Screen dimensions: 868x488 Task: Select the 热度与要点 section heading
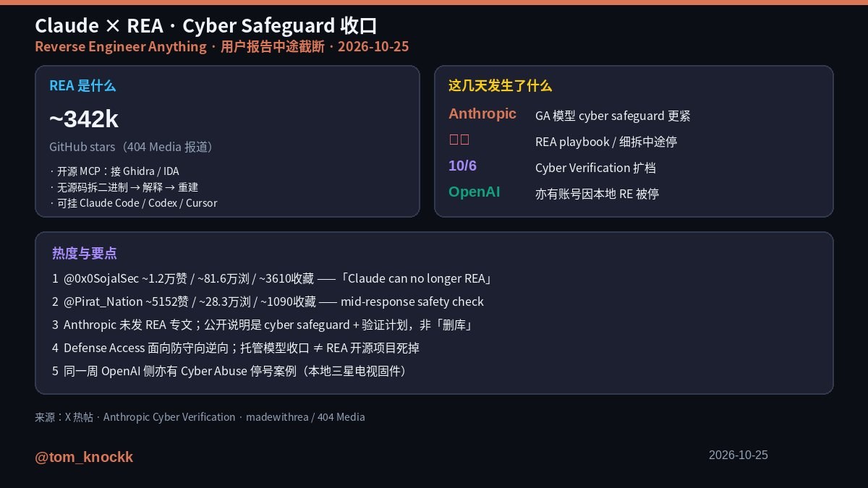tap(85, 253)
